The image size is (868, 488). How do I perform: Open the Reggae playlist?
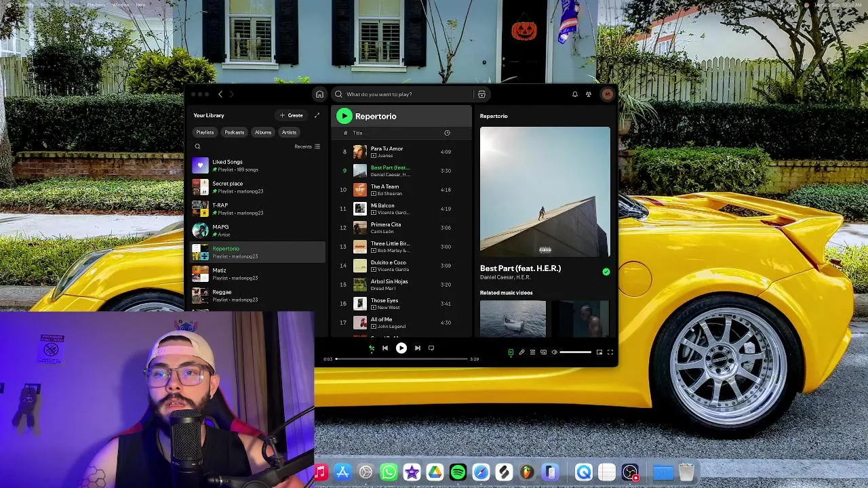(258, 296)
